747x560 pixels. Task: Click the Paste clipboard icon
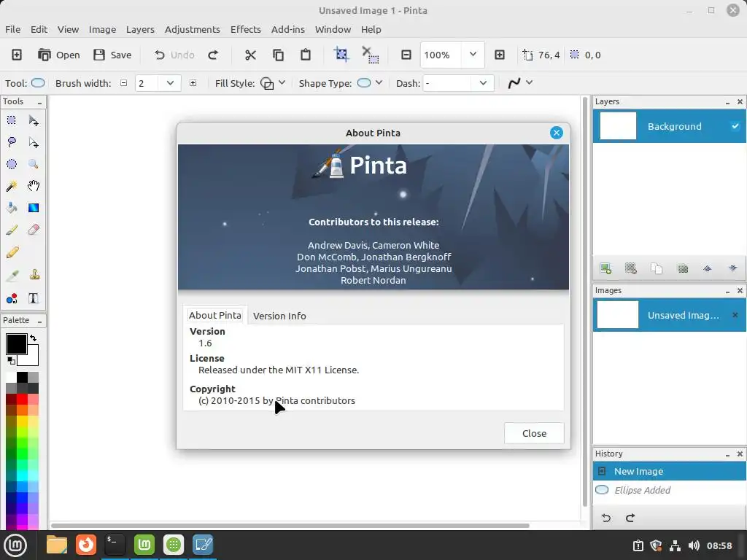tap(306, 55)
